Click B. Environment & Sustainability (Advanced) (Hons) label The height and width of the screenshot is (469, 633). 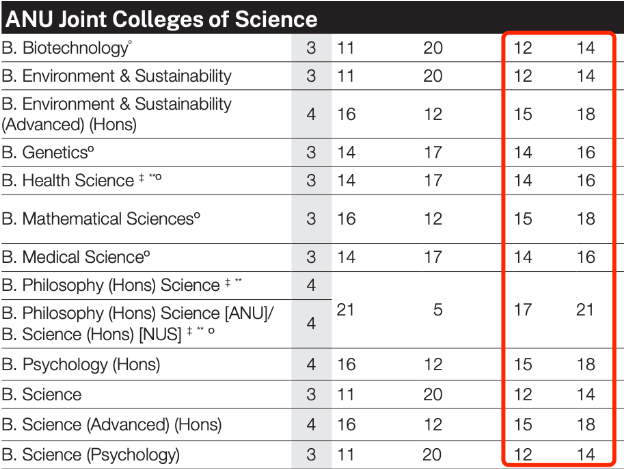(x=117, y=114)
